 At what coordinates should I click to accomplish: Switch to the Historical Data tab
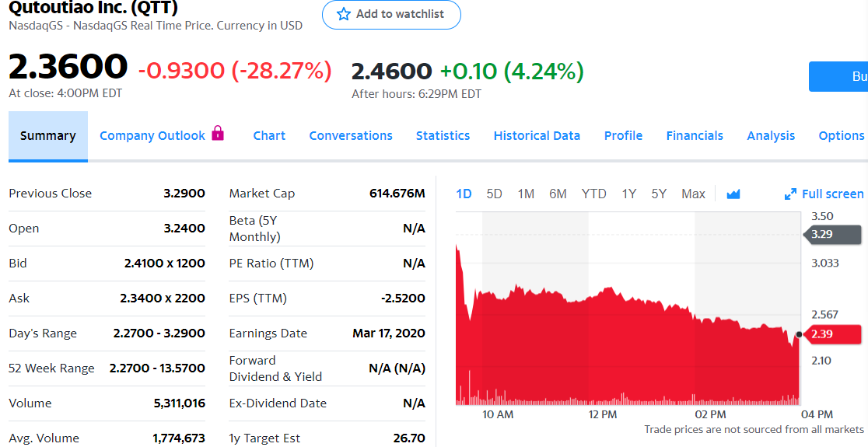tap(537, 135)
